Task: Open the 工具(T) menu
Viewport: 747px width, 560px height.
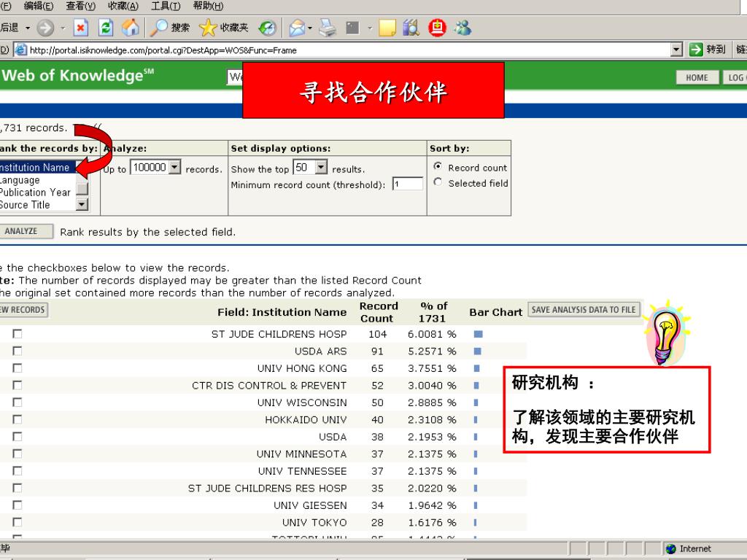Action: coord(166,6)
